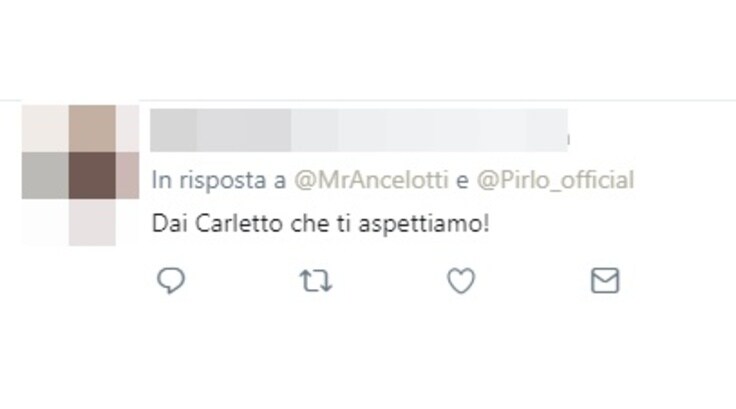736x409 pixels.
Task: Select the 'Dai Carletto che ti aspettiamo!' tweet text
Action: tap(321, 224)
